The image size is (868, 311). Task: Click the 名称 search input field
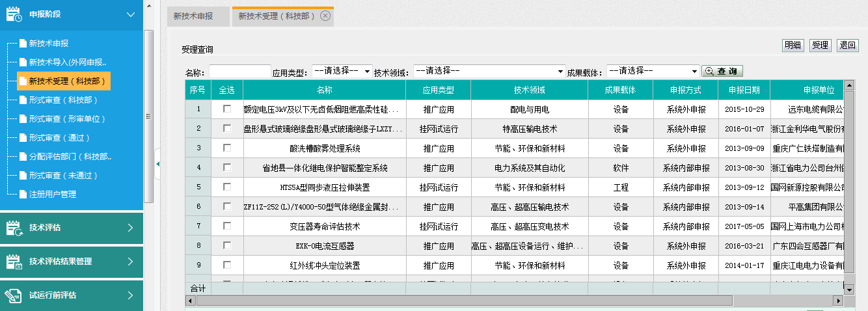point(239,71)
